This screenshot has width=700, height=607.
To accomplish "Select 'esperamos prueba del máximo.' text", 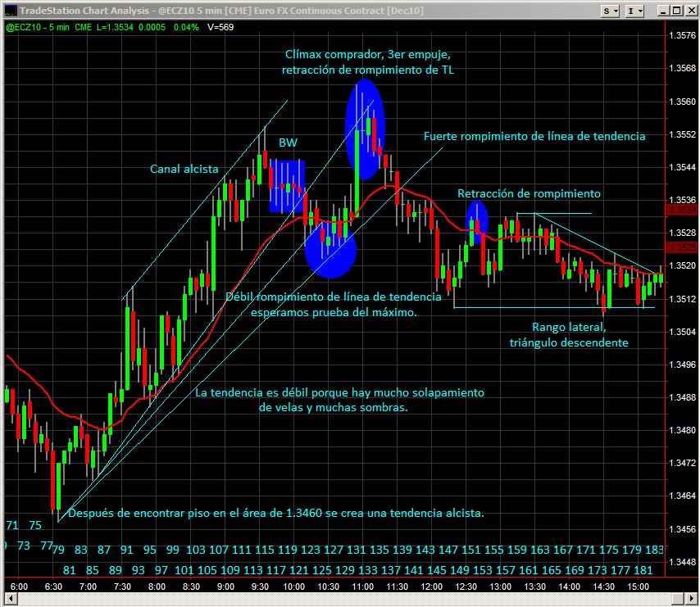I will pyautogui.click(x=334, y=312).
